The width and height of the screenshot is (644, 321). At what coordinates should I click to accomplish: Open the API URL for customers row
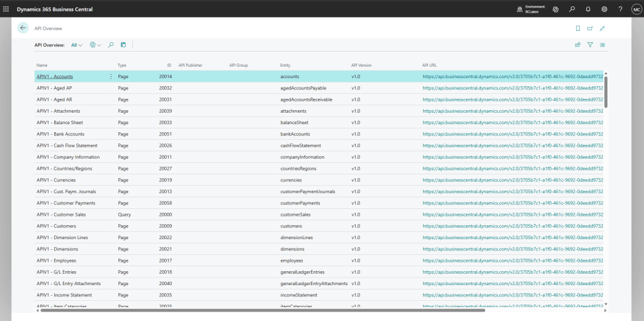coord(513,226)
